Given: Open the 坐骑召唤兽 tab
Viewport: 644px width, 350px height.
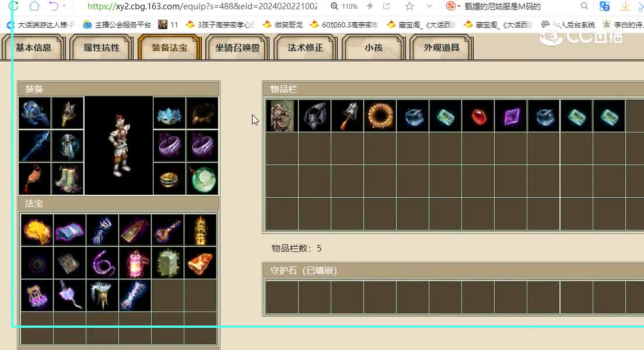Looking at the screenshot, I should pyautogui.click(x=237, y=48).
